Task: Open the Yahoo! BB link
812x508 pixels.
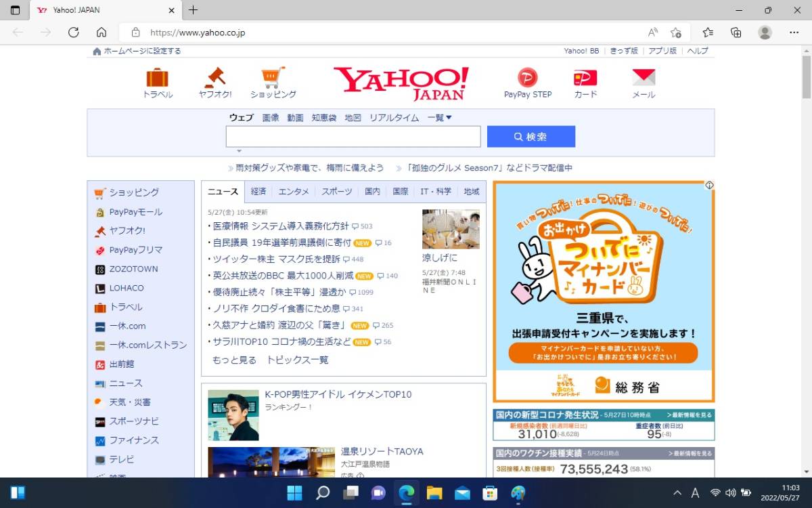Action: (582, 51)
